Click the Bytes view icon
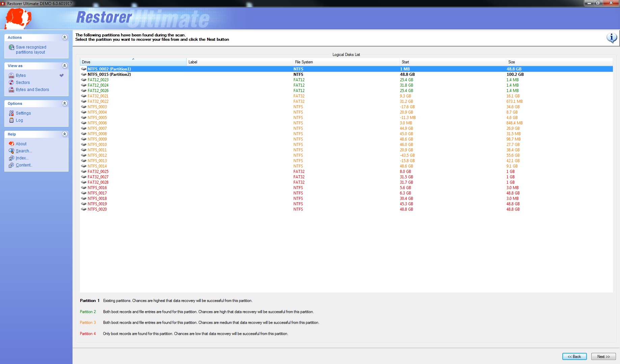 (11, 75)
